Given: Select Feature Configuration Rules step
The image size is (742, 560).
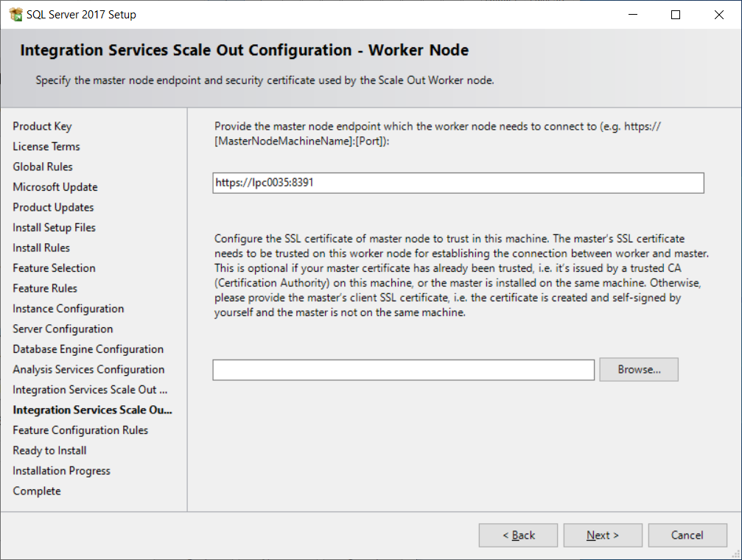Looking at the screenshot, I should [x=80, y=430].
